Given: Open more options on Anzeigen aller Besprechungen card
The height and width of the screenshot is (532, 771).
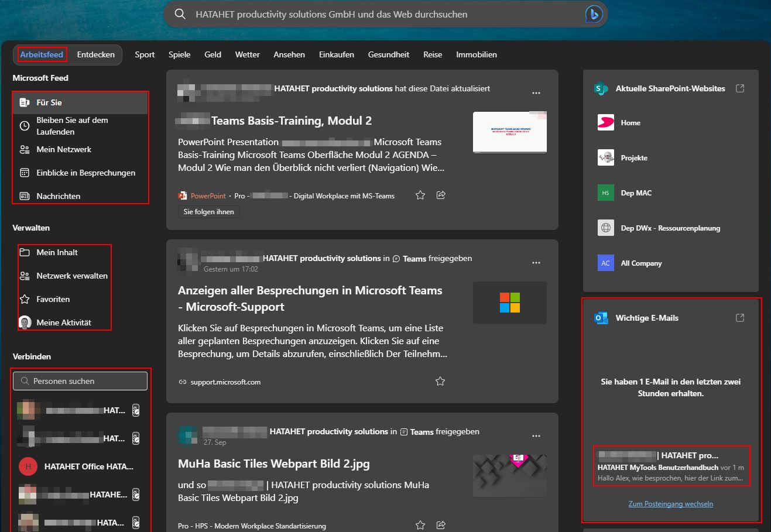Looking at the screenshot, I should click(x=536, y=263).
